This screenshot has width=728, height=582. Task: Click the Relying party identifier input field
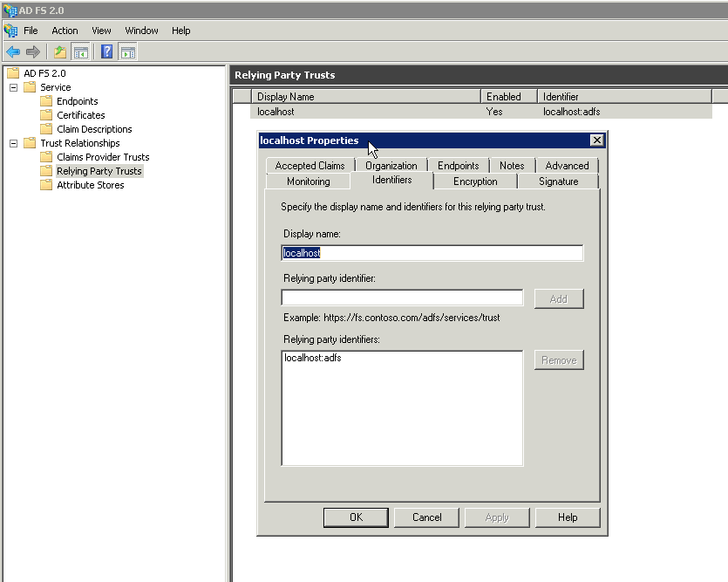pyautogui.click(x=401, y=298)
